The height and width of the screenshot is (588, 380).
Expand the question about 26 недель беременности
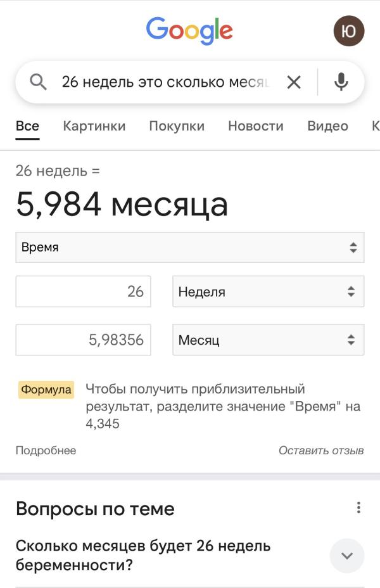347,556
